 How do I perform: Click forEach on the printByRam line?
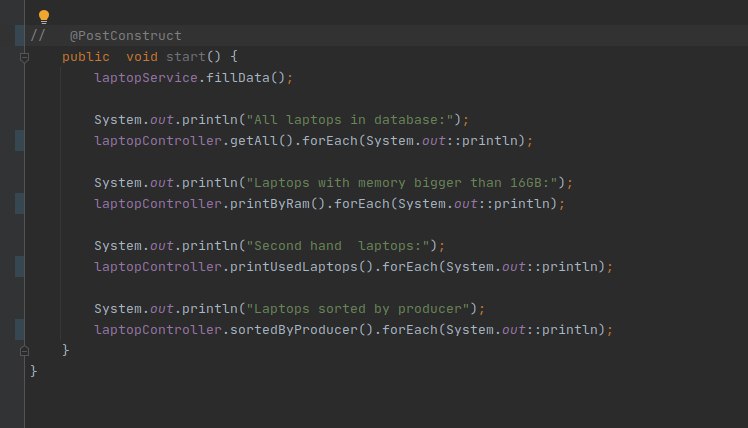click(x=362, y=204)
